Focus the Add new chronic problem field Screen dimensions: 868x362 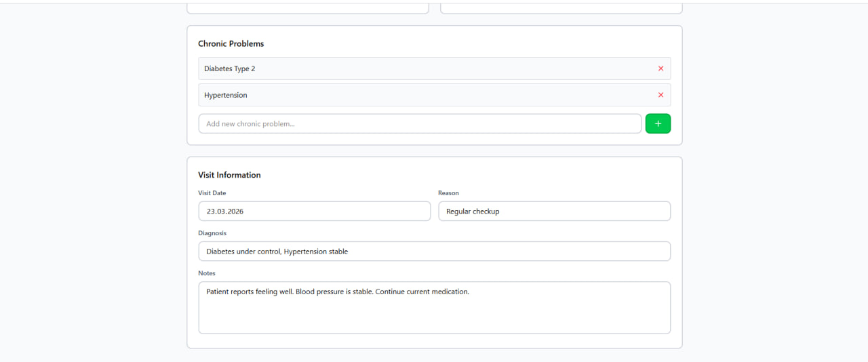pyautogui.click(x=420, y=123)
